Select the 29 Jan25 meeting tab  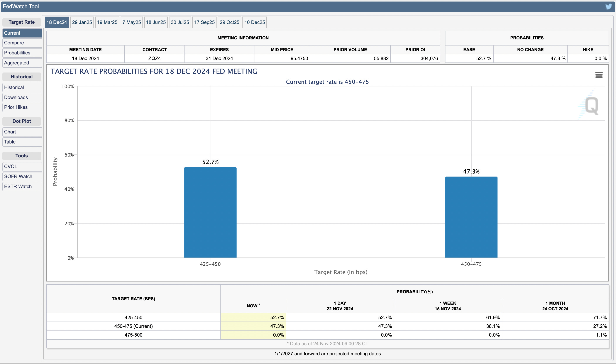[82, 22]
